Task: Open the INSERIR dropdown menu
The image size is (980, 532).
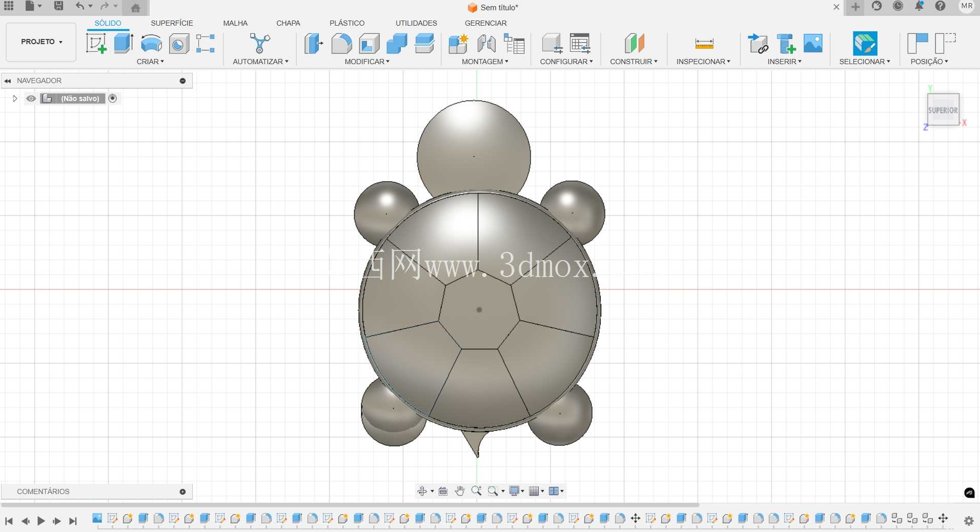Action: tap(784, 61)
